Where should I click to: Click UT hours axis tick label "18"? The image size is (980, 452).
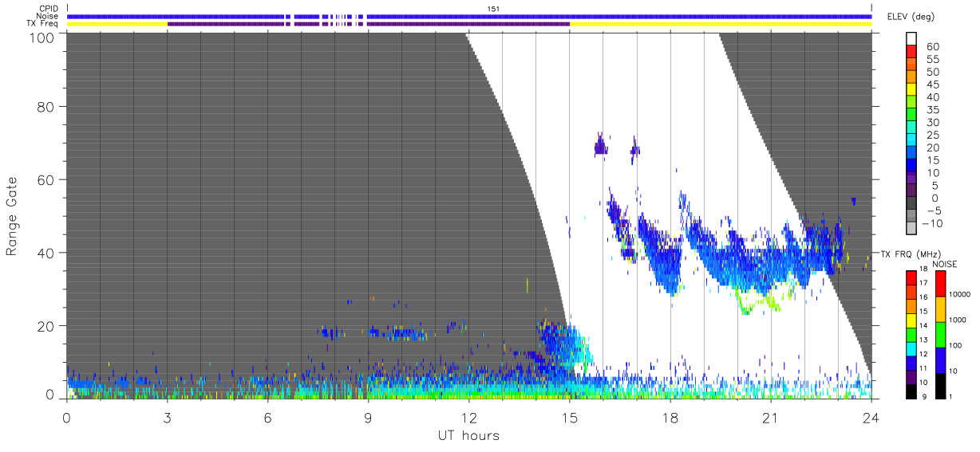tap(670, 417)
